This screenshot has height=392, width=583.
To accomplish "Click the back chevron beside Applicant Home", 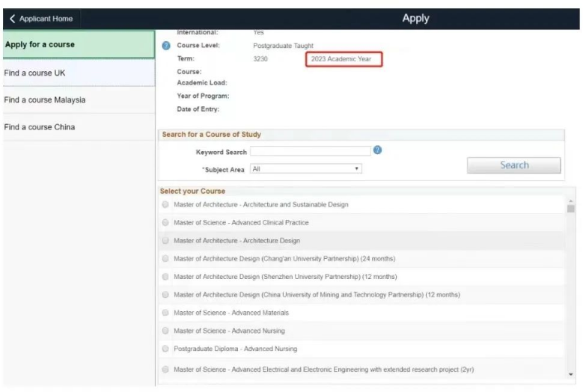I will [x=12, y=19].
